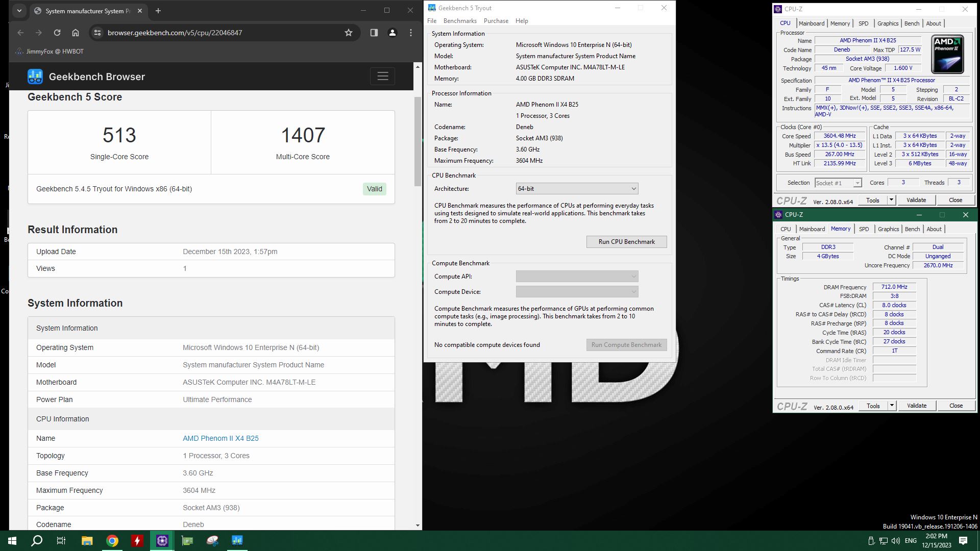This screenshot has width=980, height=551.
Task: Open About tab in upper CPU-Z window
Action: click(933, 23)
